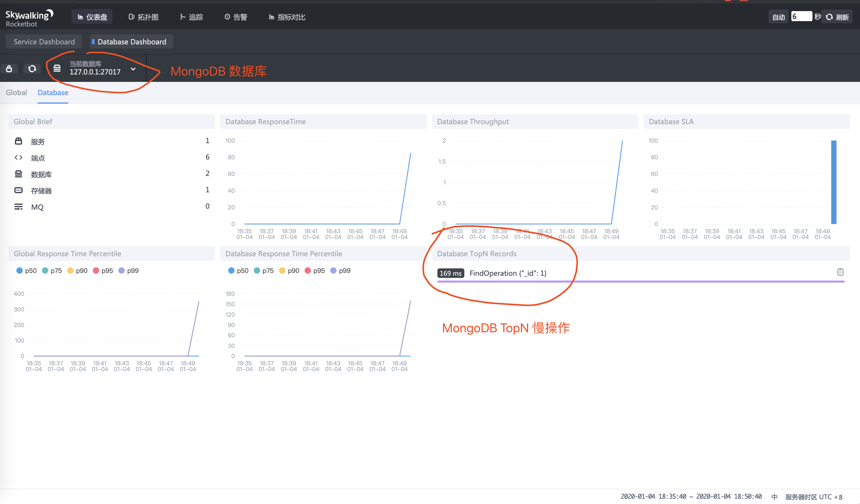This screenshot has height=504, width=860.
Task: Toggle p50 in Global Response Time Percentile
Action: coord(26,270)
